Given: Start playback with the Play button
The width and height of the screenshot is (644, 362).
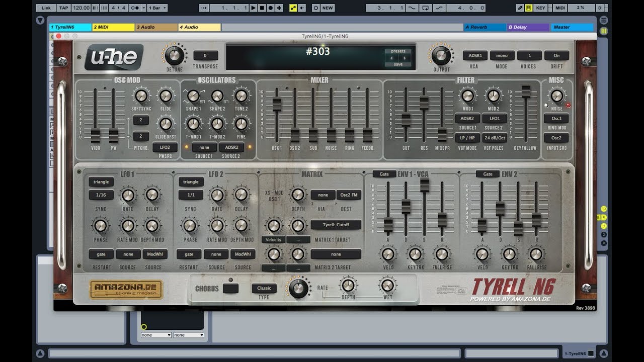Looking at the screenshot, I should pyautogui.click(x=253, y=8).
